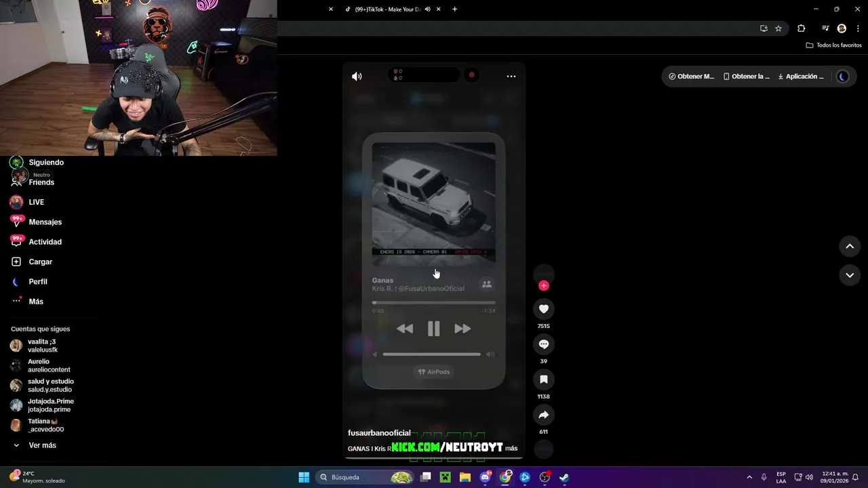868x488 pixels.
Task: Follow fusaurbanooficial with the red plus button
Action: click(543, 285)
